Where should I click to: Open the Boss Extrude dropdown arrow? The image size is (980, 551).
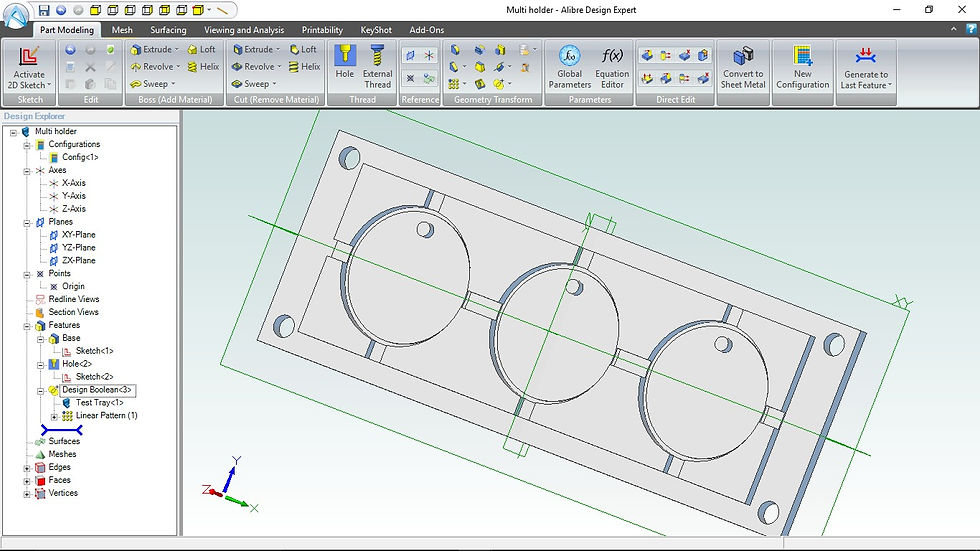176,49
